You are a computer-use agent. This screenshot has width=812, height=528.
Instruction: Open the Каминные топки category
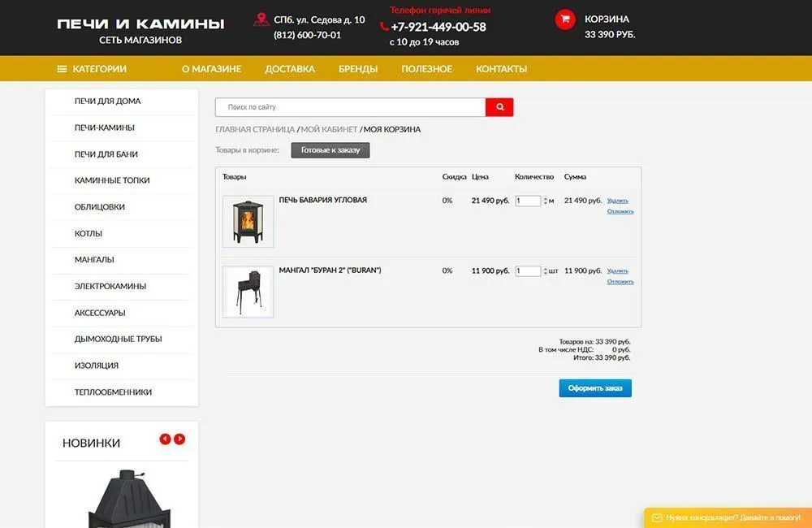[x=112, y=180]
